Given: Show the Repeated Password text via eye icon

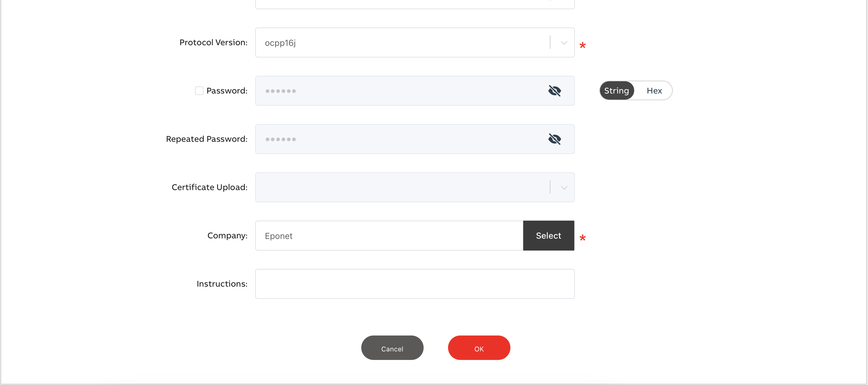Looking at the screenshot, I should point(554,139).
